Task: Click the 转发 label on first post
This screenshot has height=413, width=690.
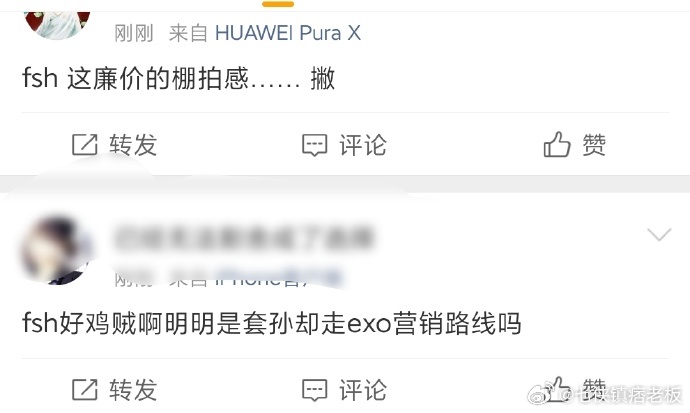Action: coord(133,145)
